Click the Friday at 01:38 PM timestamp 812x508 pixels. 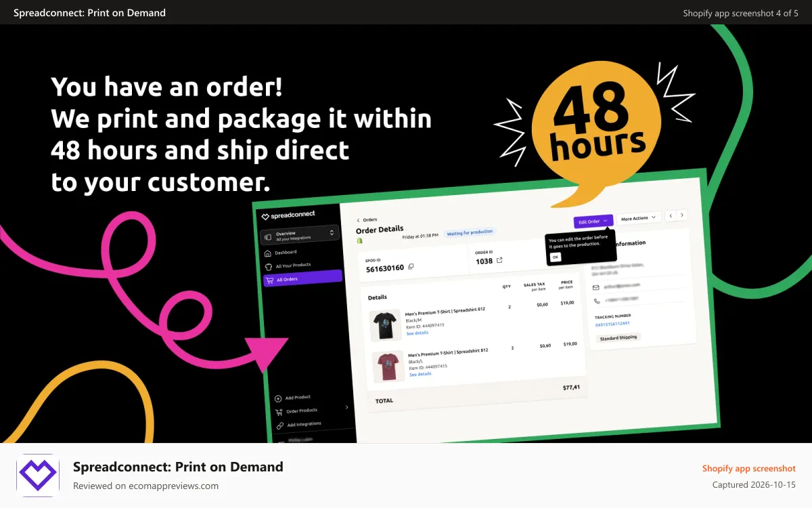click(421, 236)
